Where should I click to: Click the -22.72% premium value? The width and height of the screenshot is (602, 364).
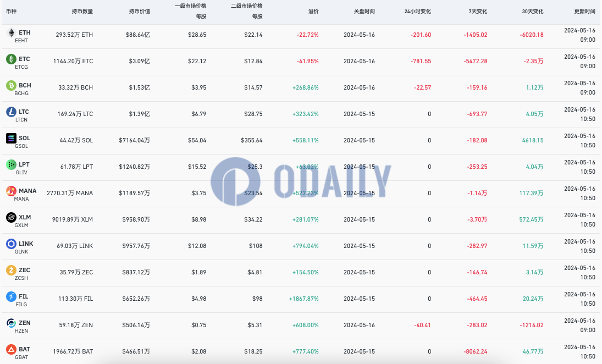pos(307,35)
